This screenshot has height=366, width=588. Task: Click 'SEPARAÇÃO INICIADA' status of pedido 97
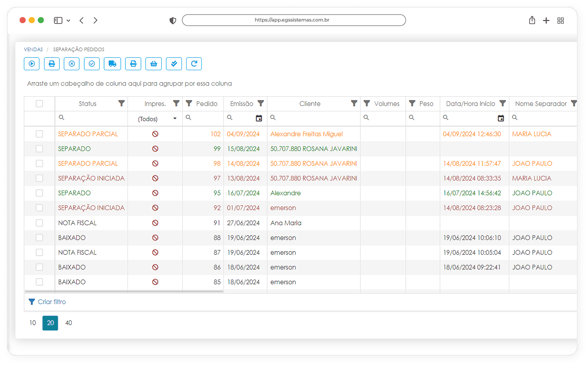[91, 178]
